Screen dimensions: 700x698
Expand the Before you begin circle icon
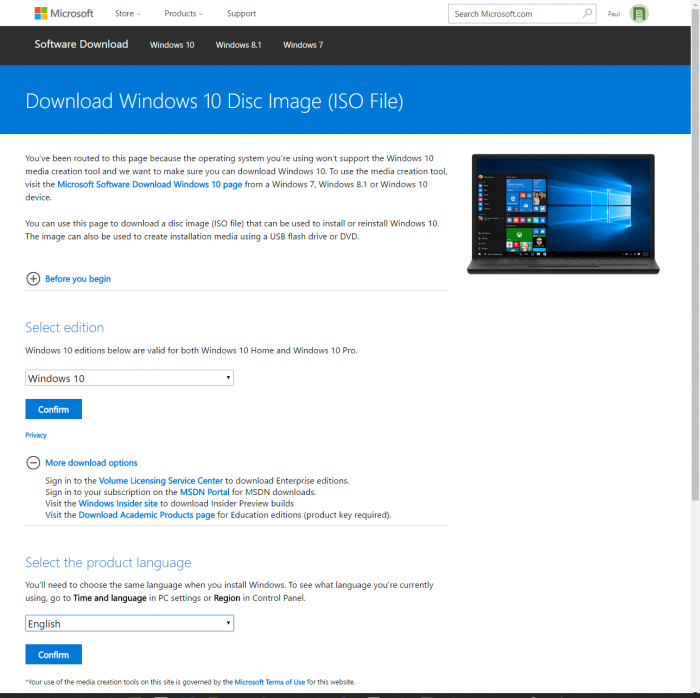pos(33,278)
